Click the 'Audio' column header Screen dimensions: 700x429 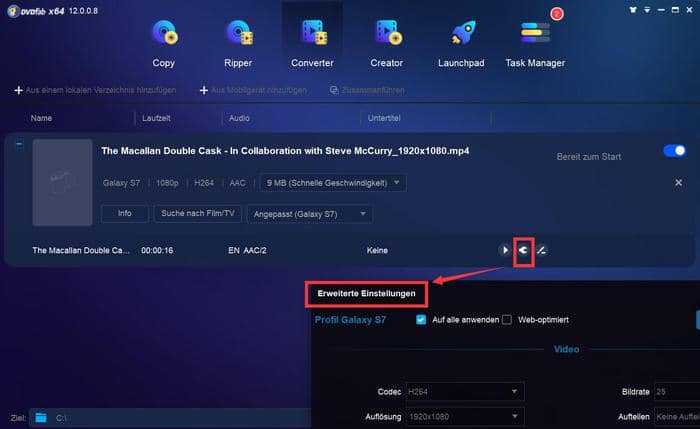tap(239, 118)
